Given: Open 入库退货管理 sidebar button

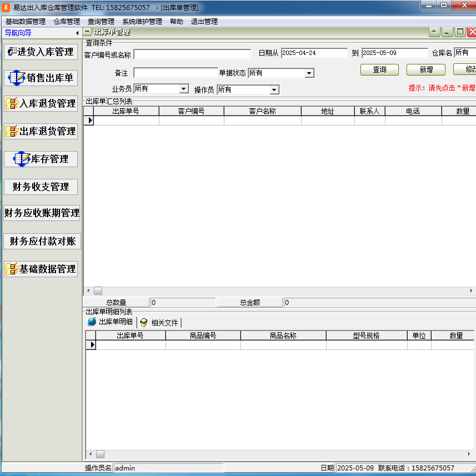Looking at the screenshot, I should pyautogui.click(x=41, y=103).
